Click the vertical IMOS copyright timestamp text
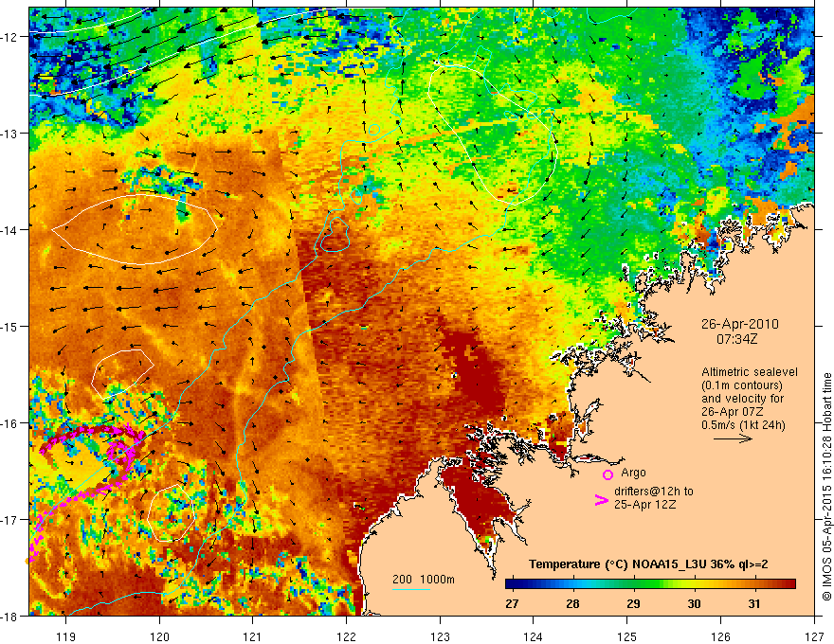 (x=826, y=486)
